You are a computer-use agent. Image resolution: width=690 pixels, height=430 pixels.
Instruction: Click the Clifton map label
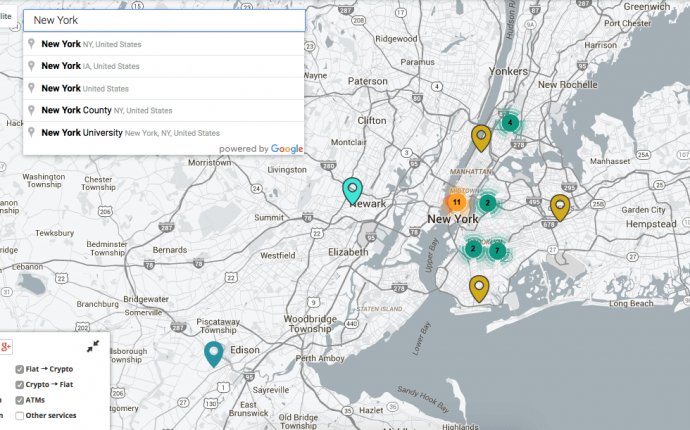click(372, 121)
